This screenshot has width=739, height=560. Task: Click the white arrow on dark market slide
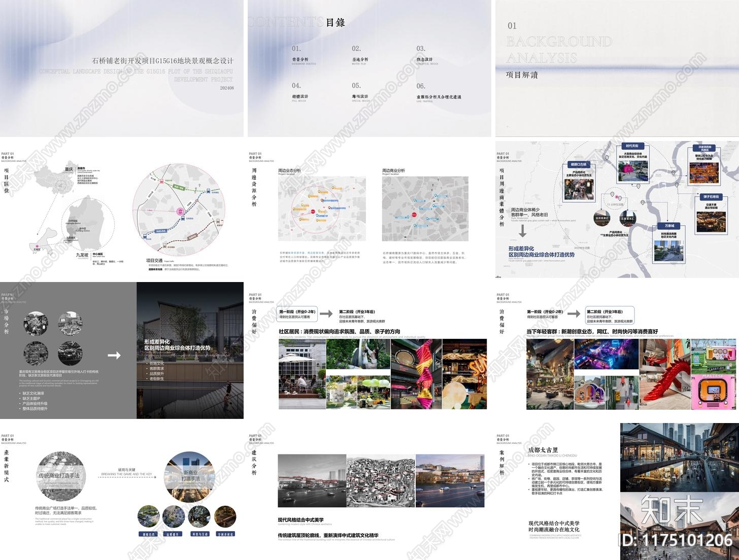[114, 356]
